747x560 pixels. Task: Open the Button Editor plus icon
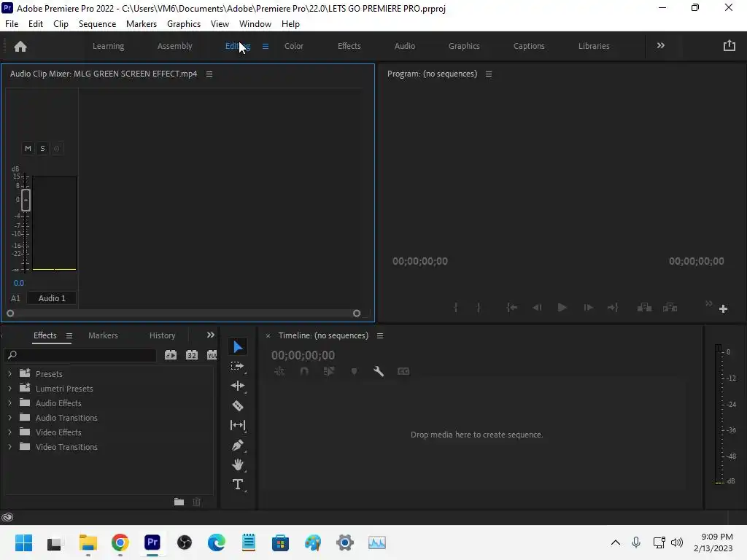coord(723,309)
